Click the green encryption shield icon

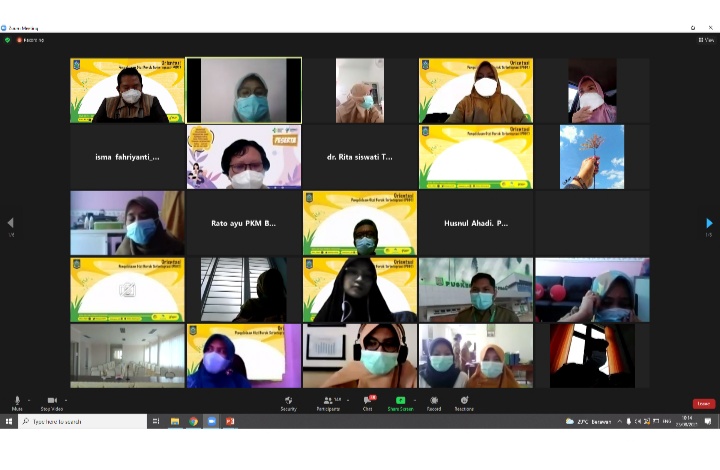(x=7, y=40)
